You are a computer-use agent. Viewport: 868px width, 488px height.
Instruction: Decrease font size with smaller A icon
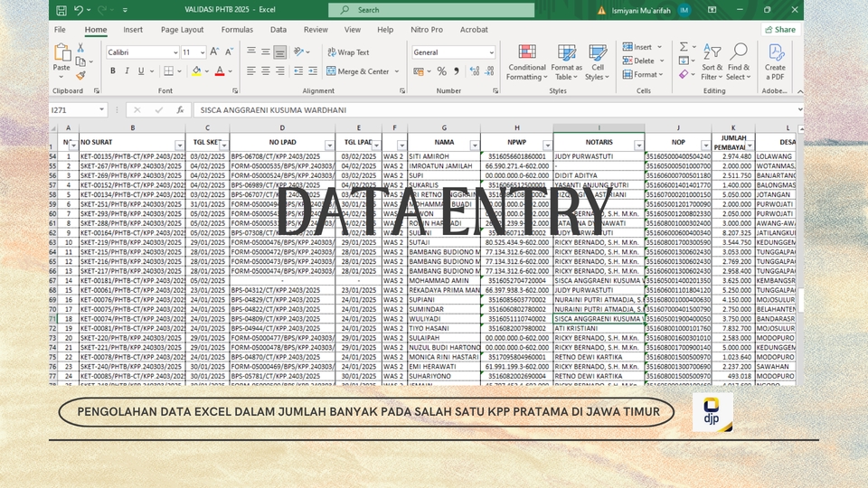(229, 52)
